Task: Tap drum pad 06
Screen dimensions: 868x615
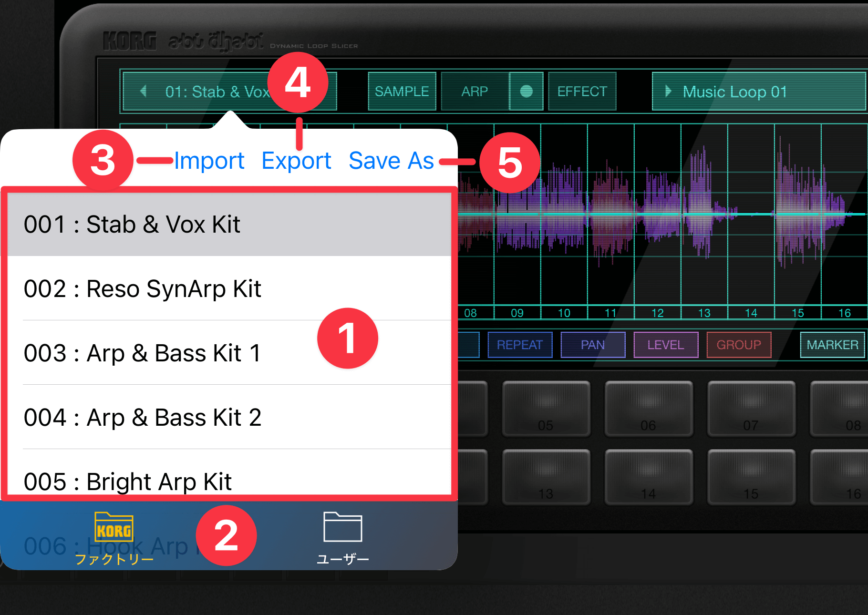Action: pyautogui.click(x=648, y=409)
